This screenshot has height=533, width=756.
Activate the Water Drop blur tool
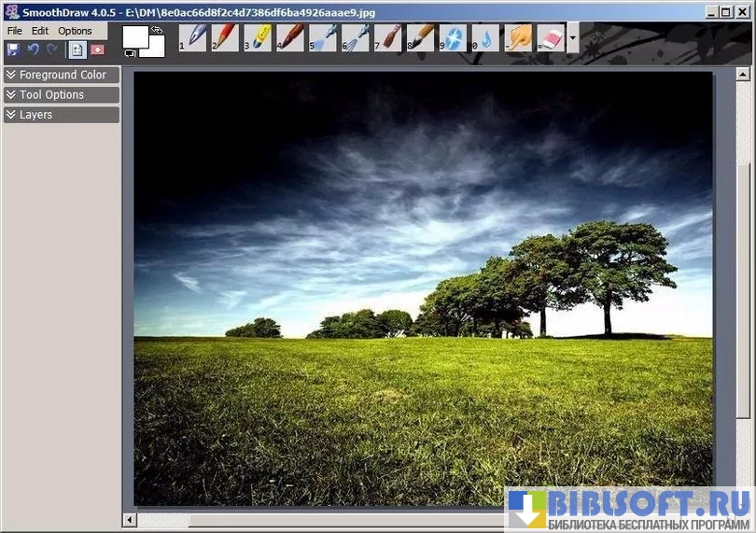pos(486,37)
